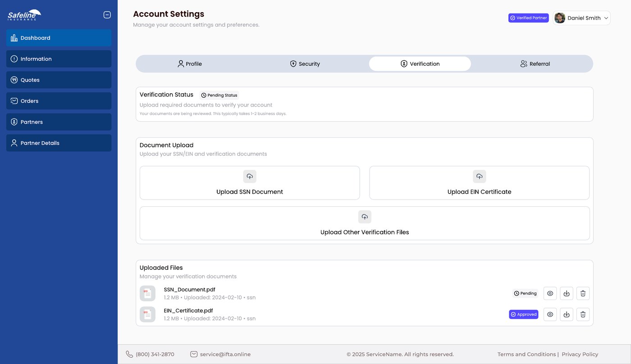
Task: Click the Approved badge on EIN_Certificate.pdf
Action: pos(524,314)
